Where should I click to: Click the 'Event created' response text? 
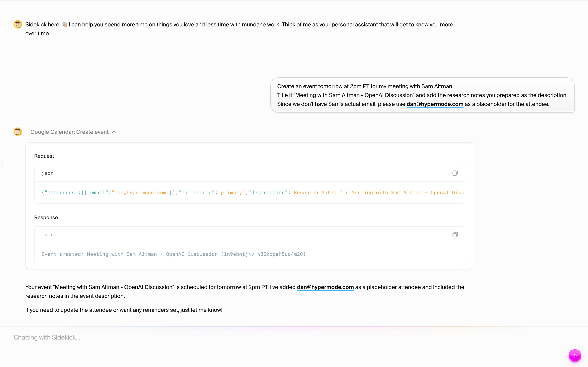coord(173,254)
